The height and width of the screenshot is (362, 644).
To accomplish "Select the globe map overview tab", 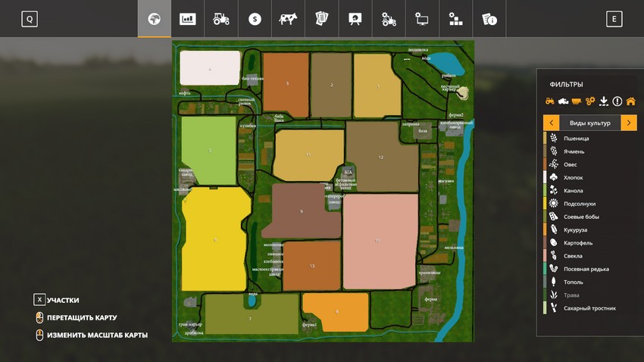I will point(154,19).
